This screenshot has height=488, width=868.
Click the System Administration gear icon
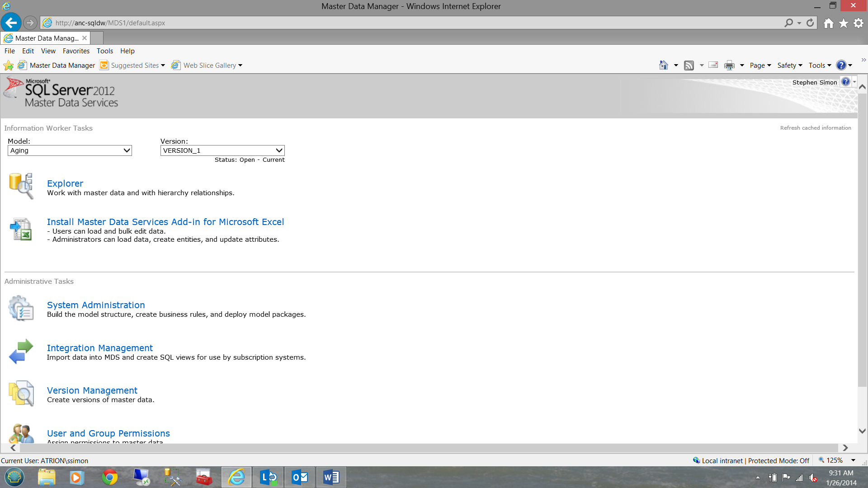[x=21, y=308]
